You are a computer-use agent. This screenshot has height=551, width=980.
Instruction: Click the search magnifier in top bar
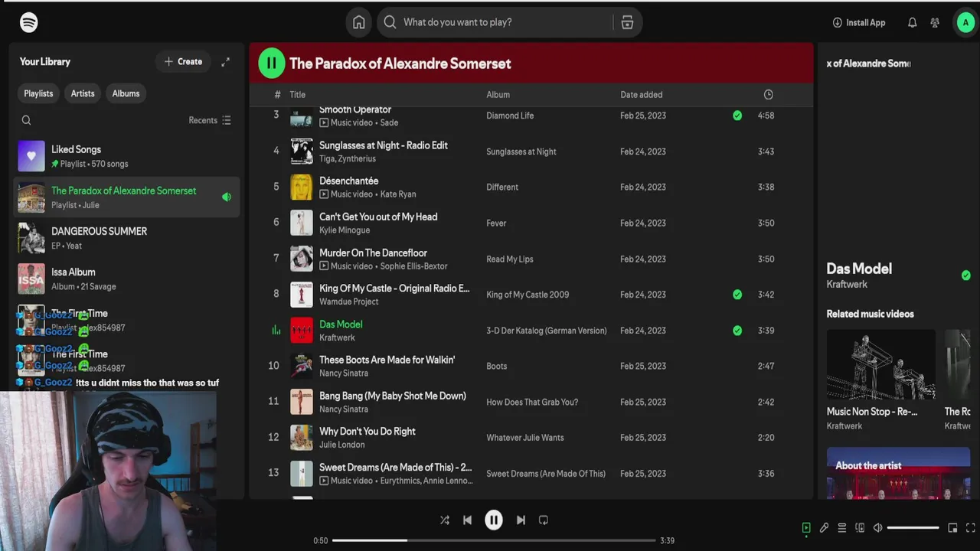[x=390, y=22]
